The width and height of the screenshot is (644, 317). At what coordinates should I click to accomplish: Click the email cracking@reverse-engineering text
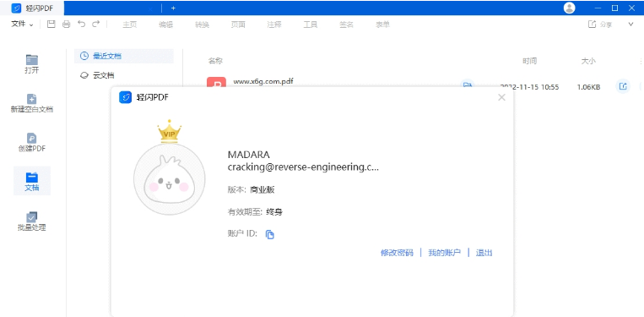click(303, 167)
